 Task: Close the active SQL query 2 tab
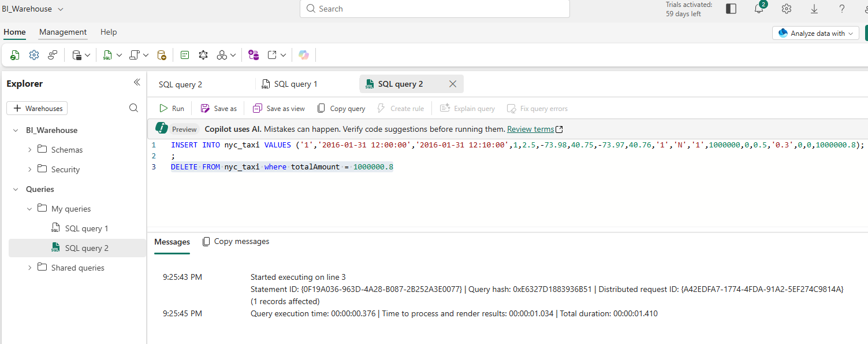click(x=453, y=84)
